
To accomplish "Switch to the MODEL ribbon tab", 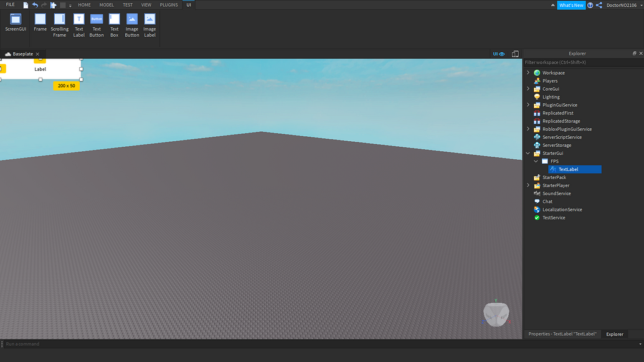I will coord(106,4).
